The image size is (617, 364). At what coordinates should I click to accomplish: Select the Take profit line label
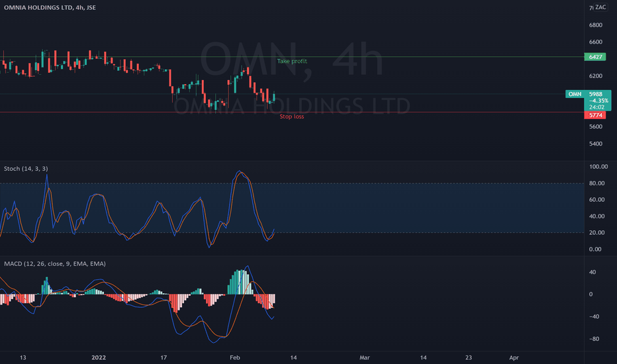coord(292,61)
